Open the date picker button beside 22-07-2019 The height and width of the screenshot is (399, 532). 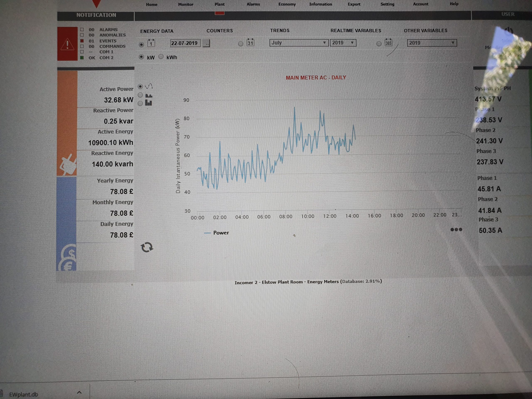206,43
